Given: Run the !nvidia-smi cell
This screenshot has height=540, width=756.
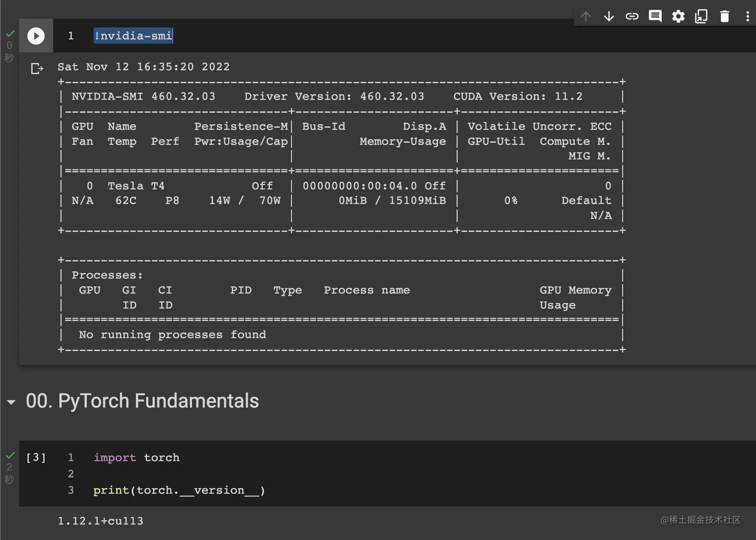Looking at the screenshot, I should [x=36, y=36].
